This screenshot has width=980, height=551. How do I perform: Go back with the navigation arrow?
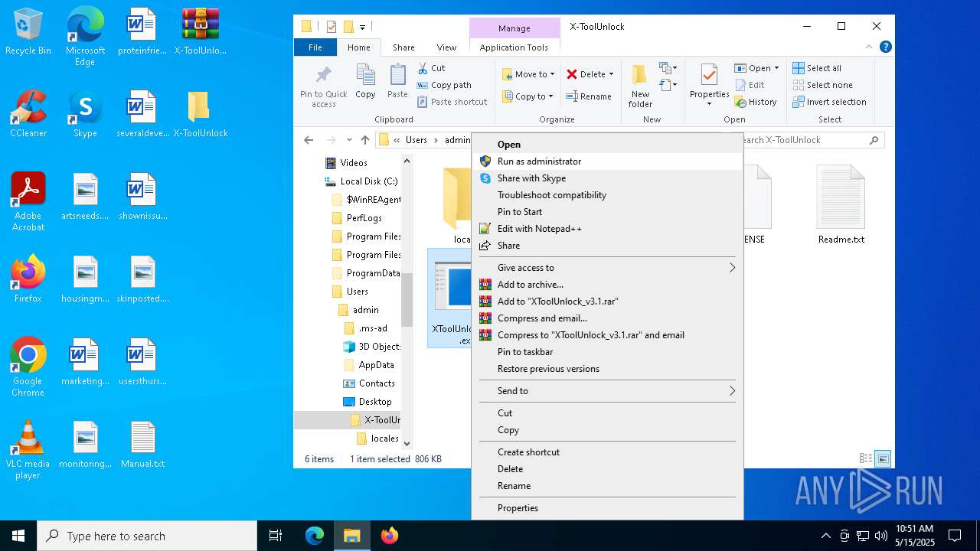pyautogui.click(x=309, y=140)
